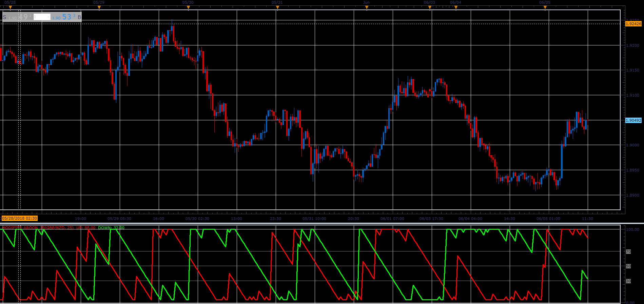The height and width of the screenshot is (304, 644).
Task: Click the 30 level label on Aroon scale
Action: coord(628,281)
